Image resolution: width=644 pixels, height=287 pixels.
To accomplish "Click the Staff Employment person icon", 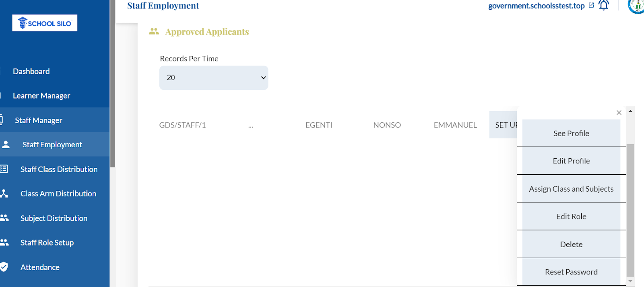I will [x=6, y=145].
